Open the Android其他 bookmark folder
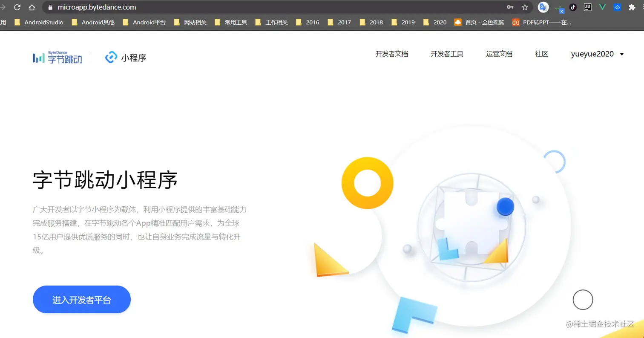The width and height of the screenshot is (644, 338). tap(93, 22)
